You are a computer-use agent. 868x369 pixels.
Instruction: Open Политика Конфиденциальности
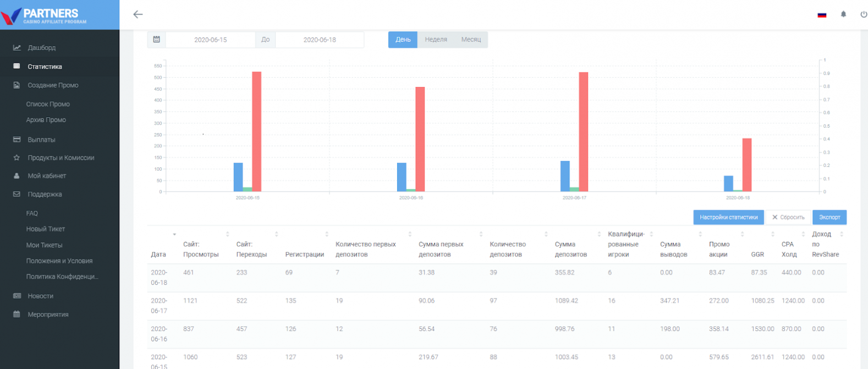[x=62, y=277]
